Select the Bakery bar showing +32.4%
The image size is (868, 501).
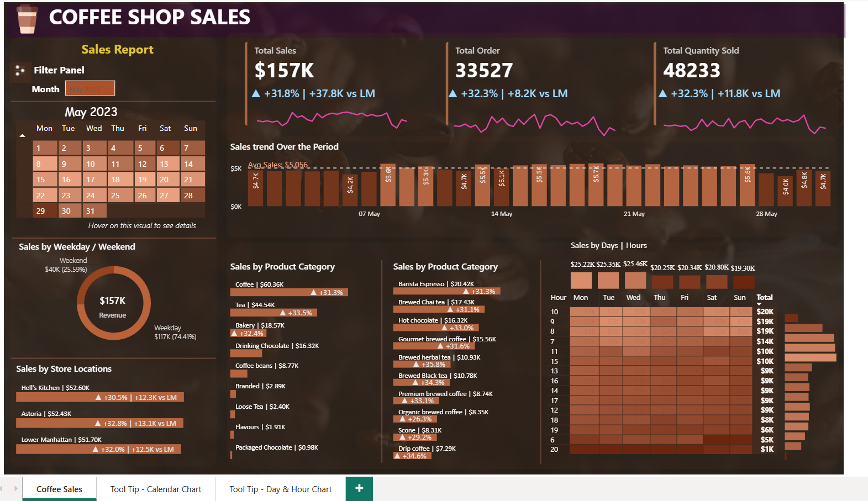[x=248, y=333]
